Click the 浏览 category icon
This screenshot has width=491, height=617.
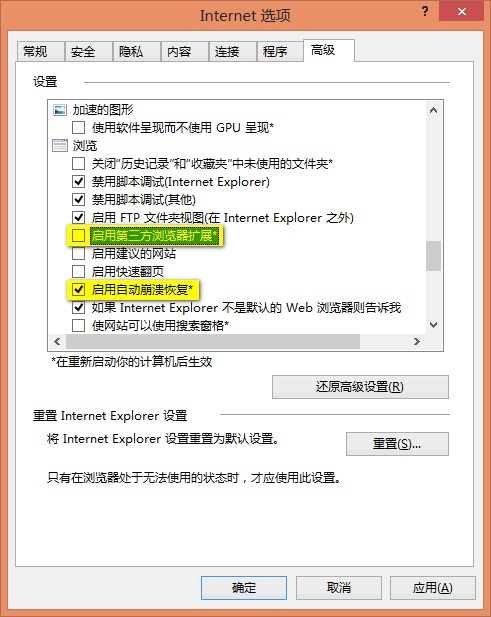tap(60, 146)
